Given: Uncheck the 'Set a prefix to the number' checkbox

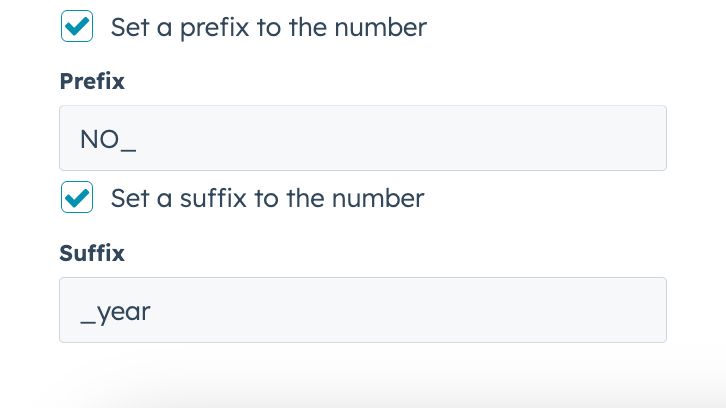Looking at the screenshot, I should [x=77, y=27].
